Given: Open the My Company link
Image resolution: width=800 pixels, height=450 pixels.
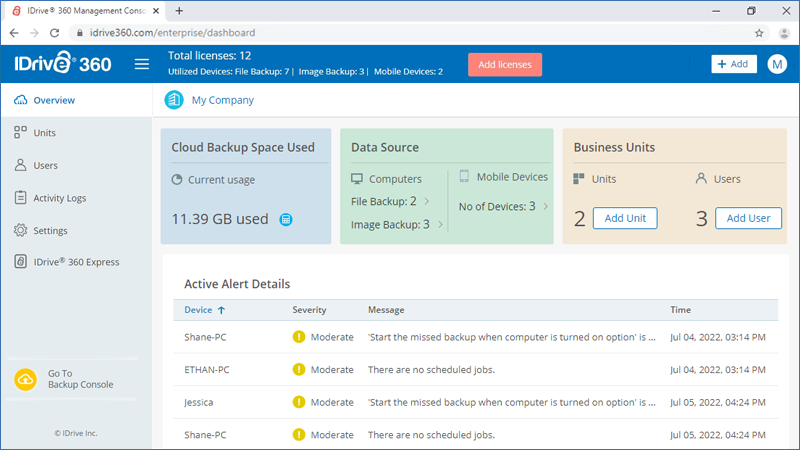Looking at the screenshot, I should (x=222, y=100).
